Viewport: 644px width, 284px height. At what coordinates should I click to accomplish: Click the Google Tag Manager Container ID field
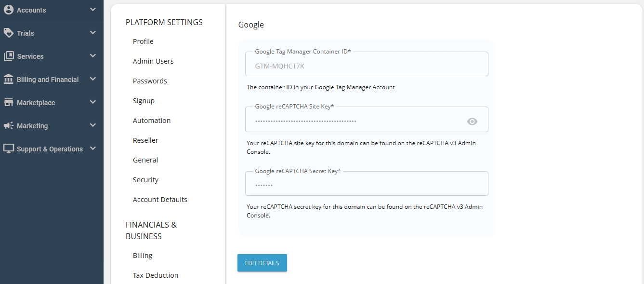367,64
